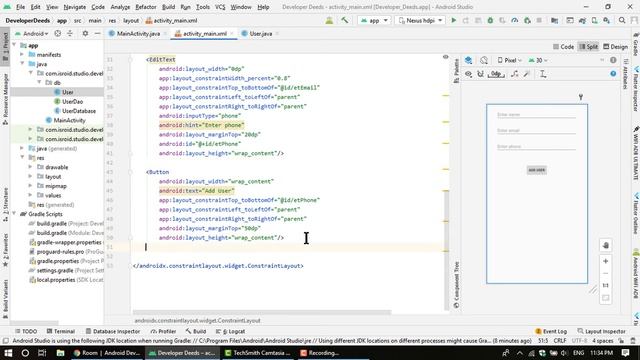
Task: Set preview zoom to 1:1
Action: click(x=606, y=285)
